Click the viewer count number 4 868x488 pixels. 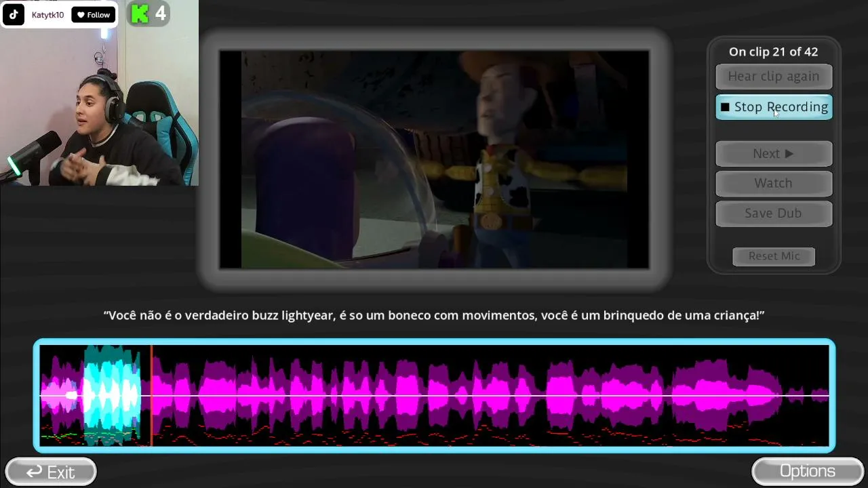coord(160,14)
